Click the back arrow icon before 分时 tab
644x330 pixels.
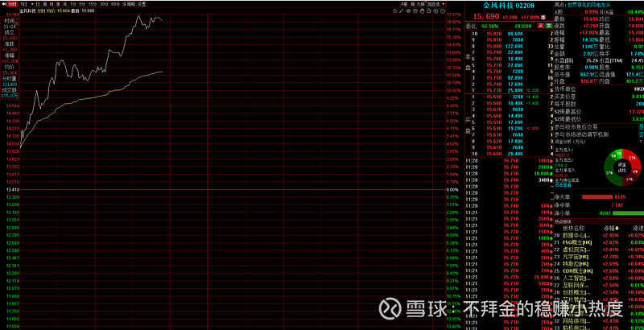[x=4, y=4]
